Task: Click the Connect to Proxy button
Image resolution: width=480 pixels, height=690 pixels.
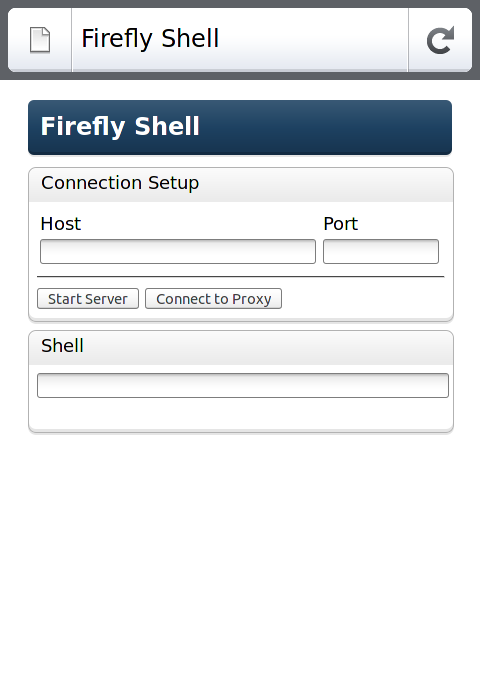Action: pos(213,299)
